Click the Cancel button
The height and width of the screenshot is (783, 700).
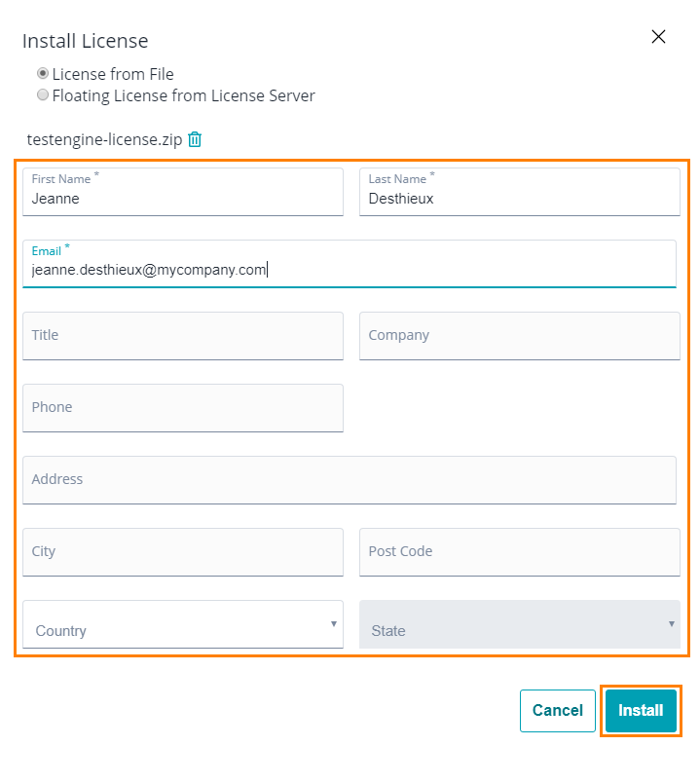(x=557, y=710)
